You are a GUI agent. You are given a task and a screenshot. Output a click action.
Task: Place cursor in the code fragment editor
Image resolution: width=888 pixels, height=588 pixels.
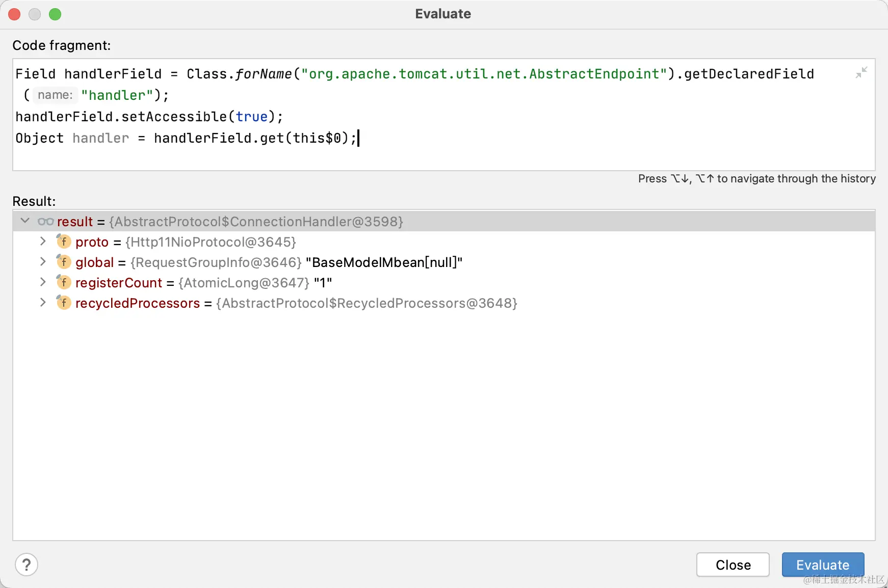[x=443, y=115]
